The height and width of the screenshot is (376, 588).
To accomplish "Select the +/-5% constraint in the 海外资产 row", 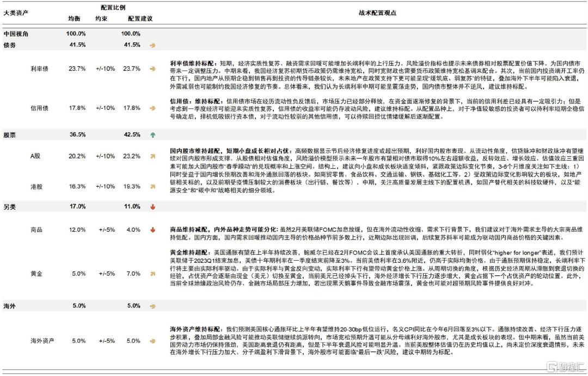I will (x=107, y=341).
